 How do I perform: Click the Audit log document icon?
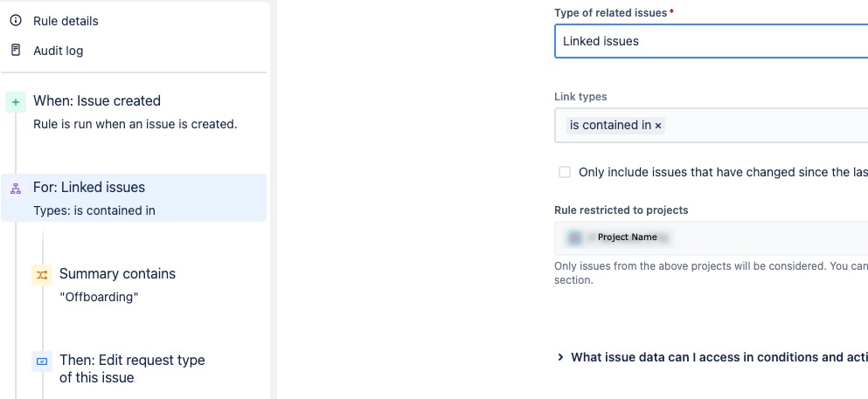[16, 50]
